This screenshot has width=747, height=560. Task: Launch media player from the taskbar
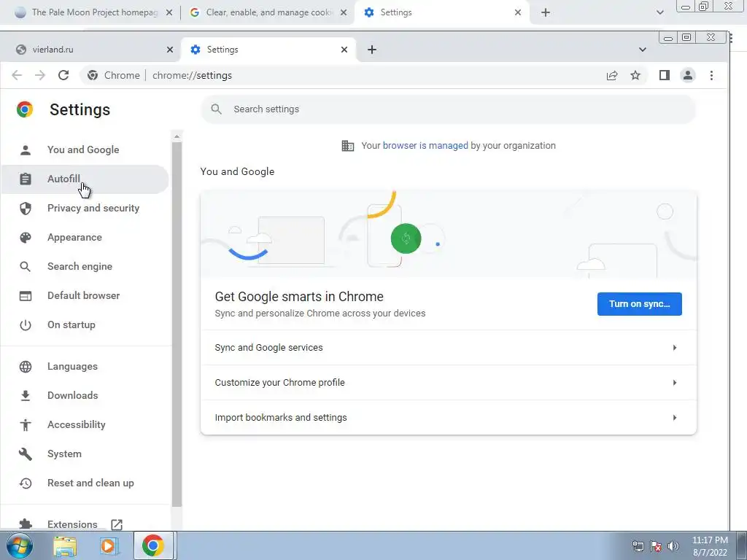(x=109, y=546)
